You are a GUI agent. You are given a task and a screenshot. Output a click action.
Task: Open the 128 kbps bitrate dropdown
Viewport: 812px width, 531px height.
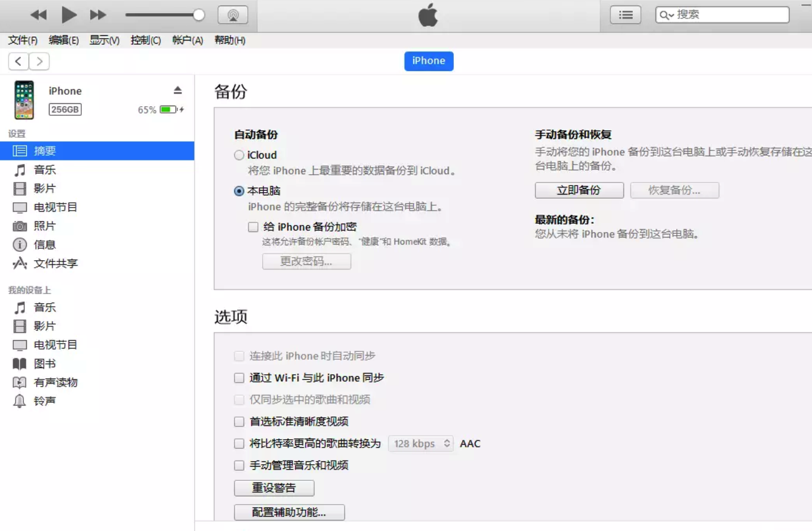421,443
